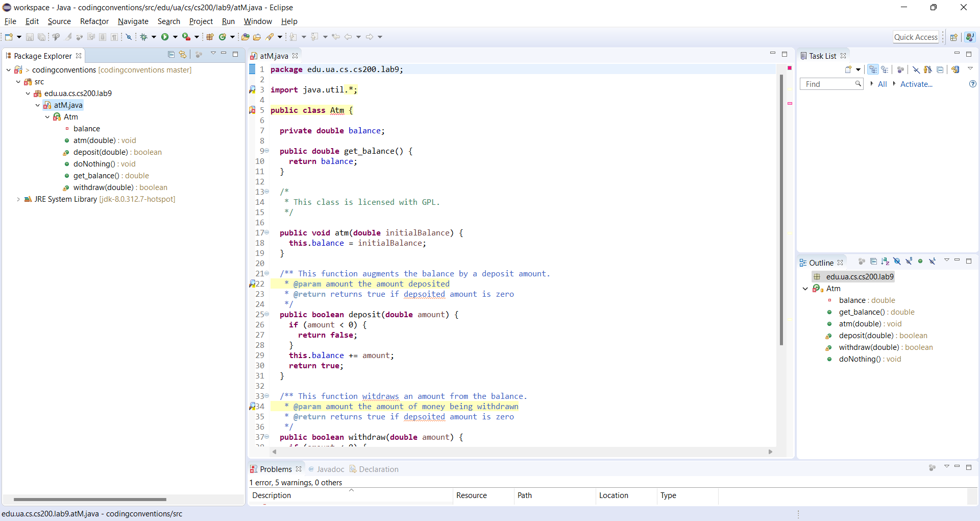Toggle Hide Fields in Outline view
This screenshot has height=521, width=980.
pos(897,262)
